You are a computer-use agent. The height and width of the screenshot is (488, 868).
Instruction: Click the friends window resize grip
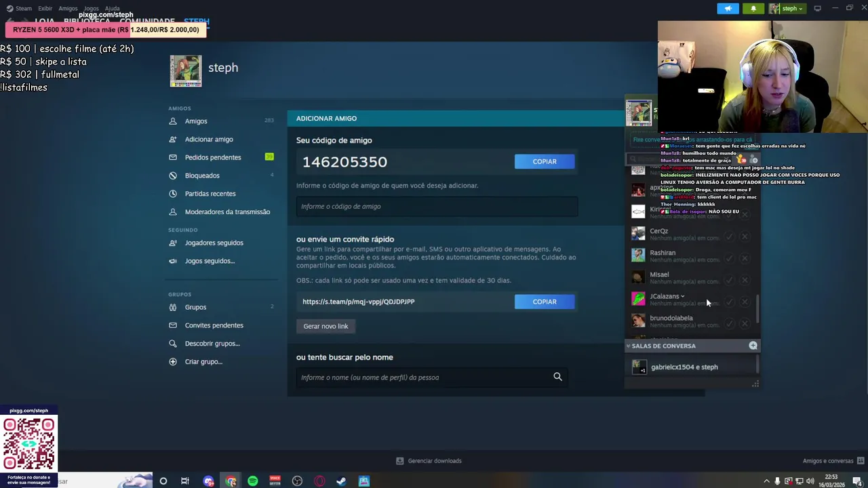[755, 384]
